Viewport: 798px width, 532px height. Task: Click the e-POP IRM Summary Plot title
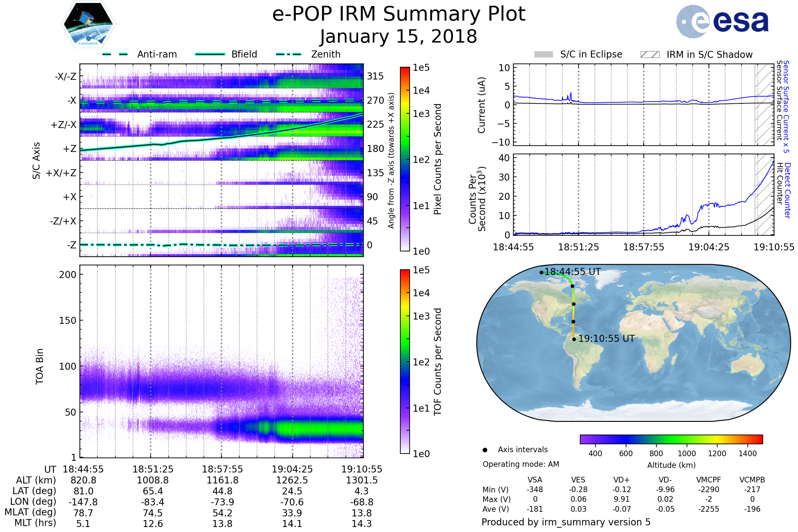(x=399, y=14)
